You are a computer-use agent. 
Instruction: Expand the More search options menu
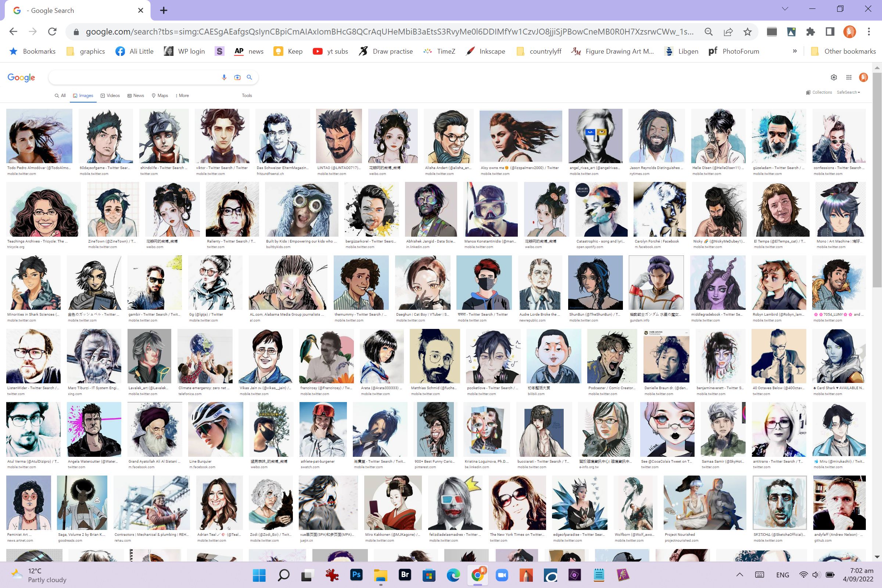(182, 96)
